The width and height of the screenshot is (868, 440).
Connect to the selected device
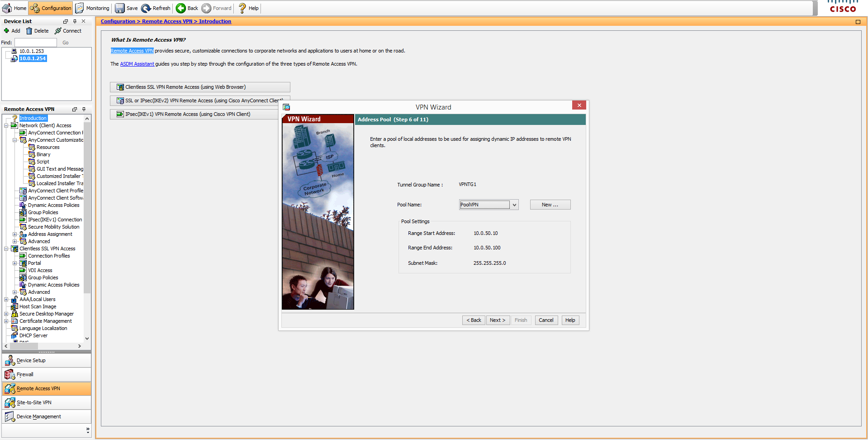coord(68,31)
